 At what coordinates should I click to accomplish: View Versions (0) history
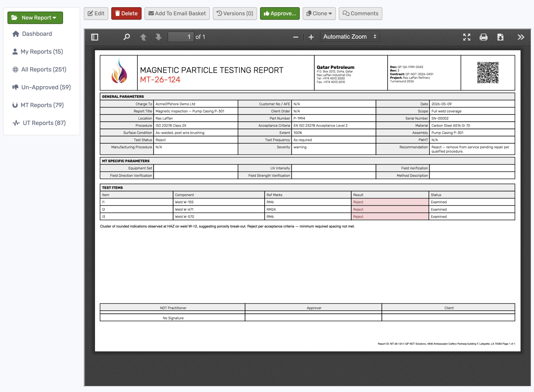point(235,13)
